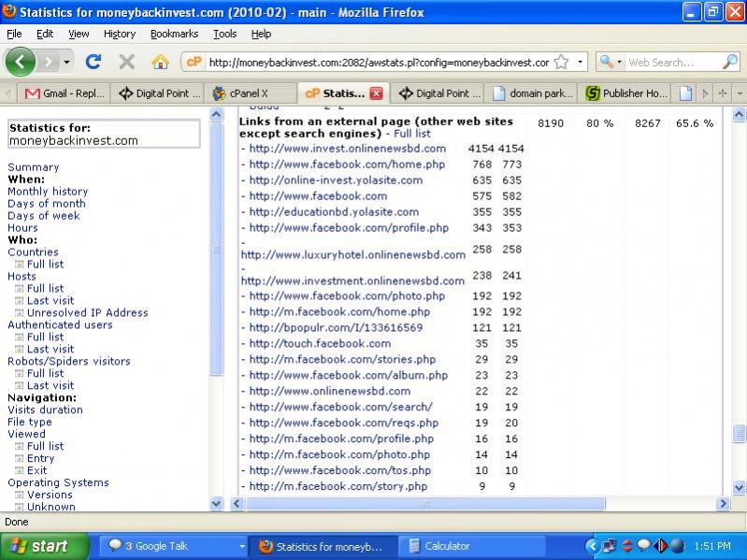
Task: Click inside the Web Search field
Action: coord(671,62)
